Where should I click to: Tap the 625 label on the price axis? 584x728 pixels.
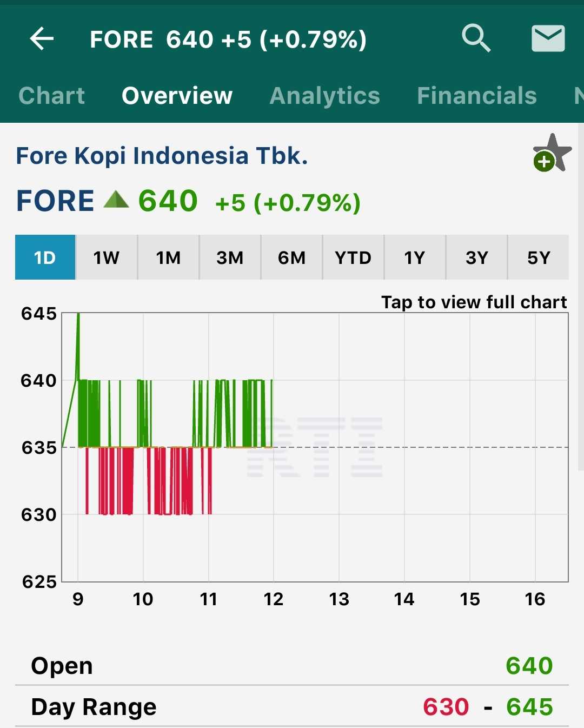39,582
